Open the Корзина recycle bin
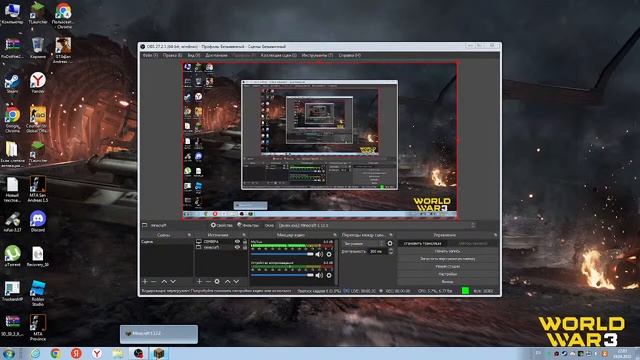This screenshot has height=360, width=640. pos(38,48)
